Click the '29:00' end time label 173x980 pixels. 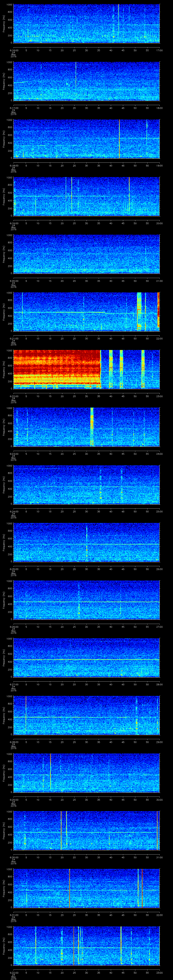(x=159, y=742)
